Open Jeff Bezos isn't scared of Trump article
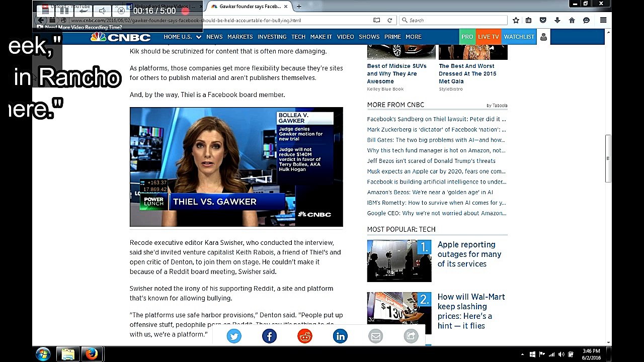Image resolution: width=644 pixels, height=362 pixels. pos(431,161)
